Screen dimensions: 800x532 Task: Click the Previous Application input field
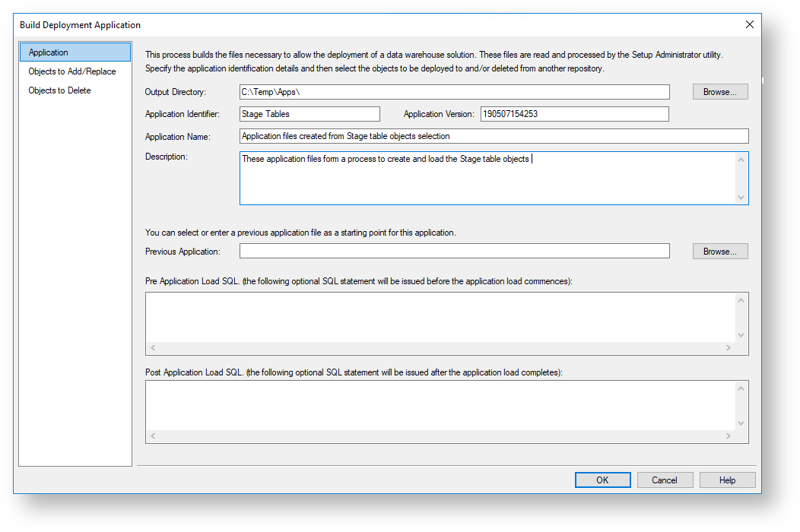454,252
